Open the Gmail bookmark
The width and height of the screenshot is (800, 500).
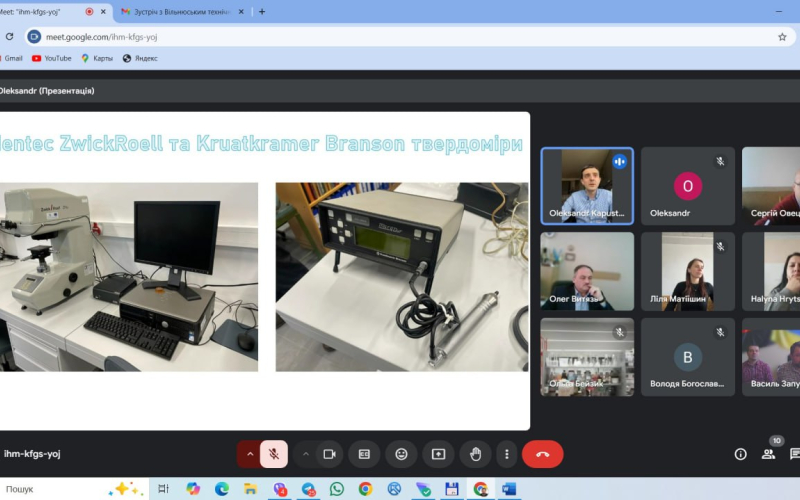pyautogui.click(x=11, y=58)
